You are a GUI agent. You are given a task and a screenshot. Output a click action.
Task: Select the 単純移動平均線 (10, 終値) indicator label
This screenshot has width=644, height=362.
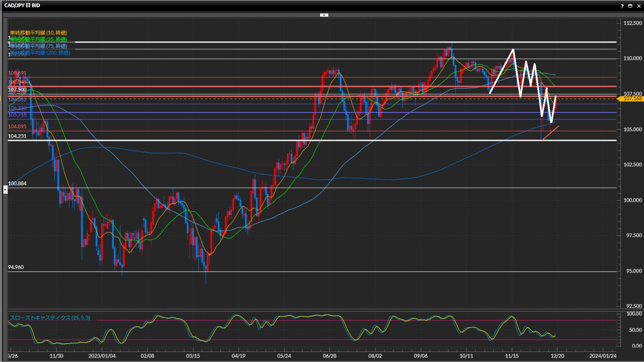point(39,33)
